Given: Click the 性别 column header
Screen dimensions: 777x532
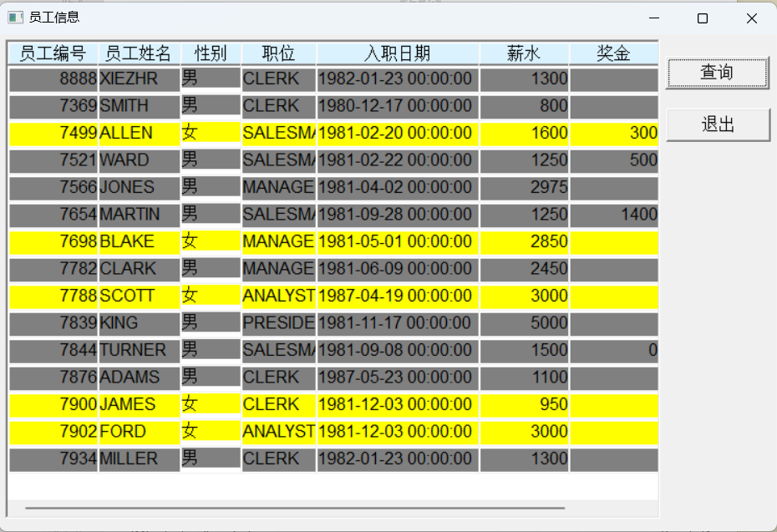Looking at the screenshot, I should [x=211, y=53].
